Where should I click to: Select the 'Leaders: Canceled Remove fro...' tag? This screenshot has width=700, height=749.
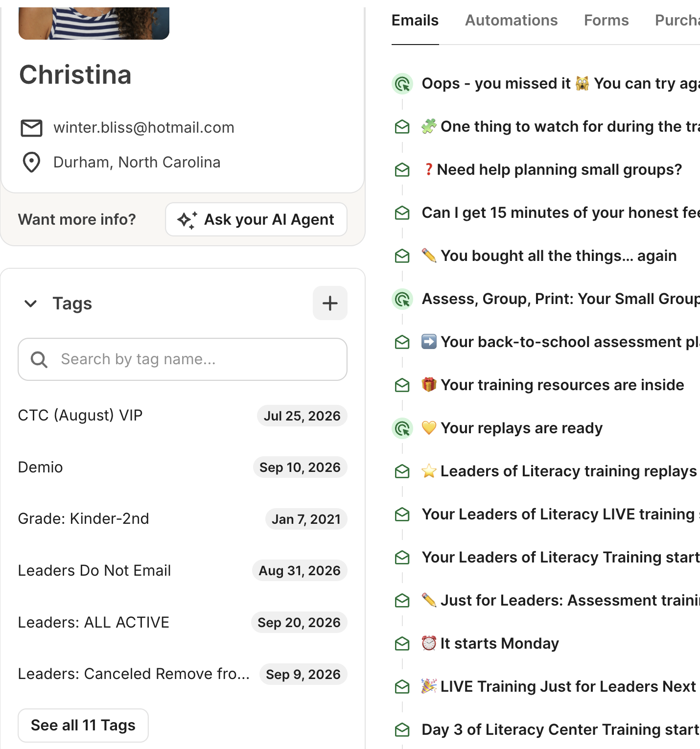pyautogui.click(x=134, y=674)
